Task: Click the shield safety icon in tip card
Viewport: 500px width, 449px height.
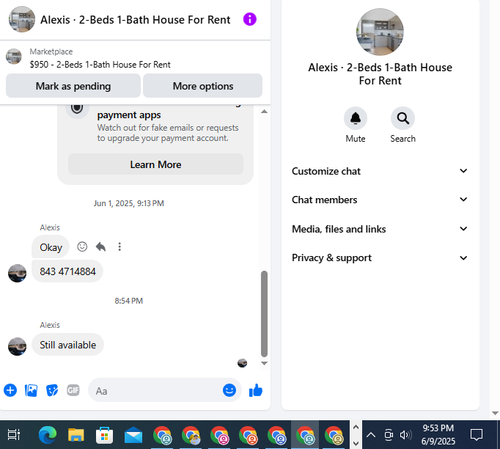Action: tap(77, 108)
